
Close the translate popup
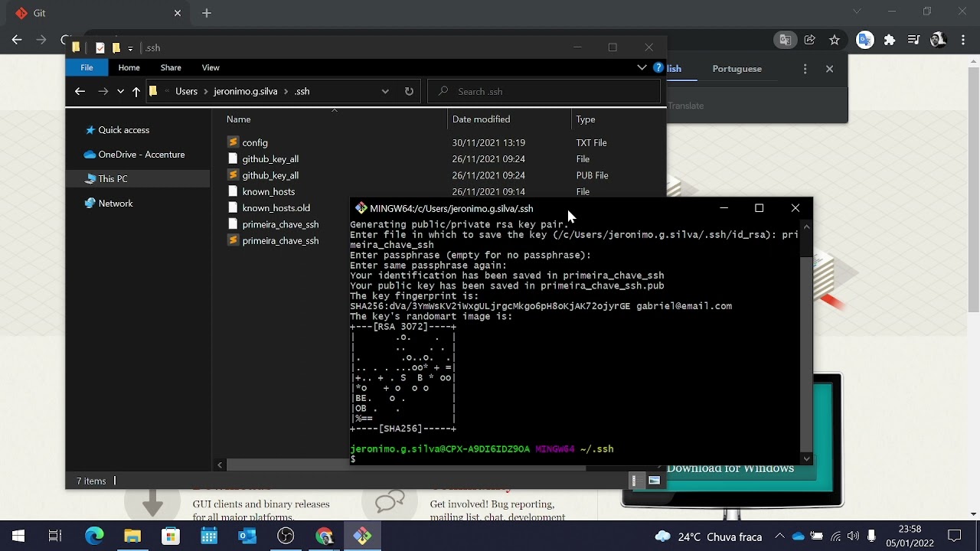829,69
